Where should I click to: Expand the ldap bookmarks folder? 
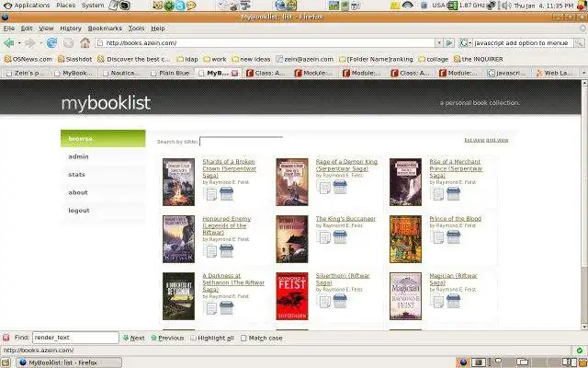coord(187,59)
